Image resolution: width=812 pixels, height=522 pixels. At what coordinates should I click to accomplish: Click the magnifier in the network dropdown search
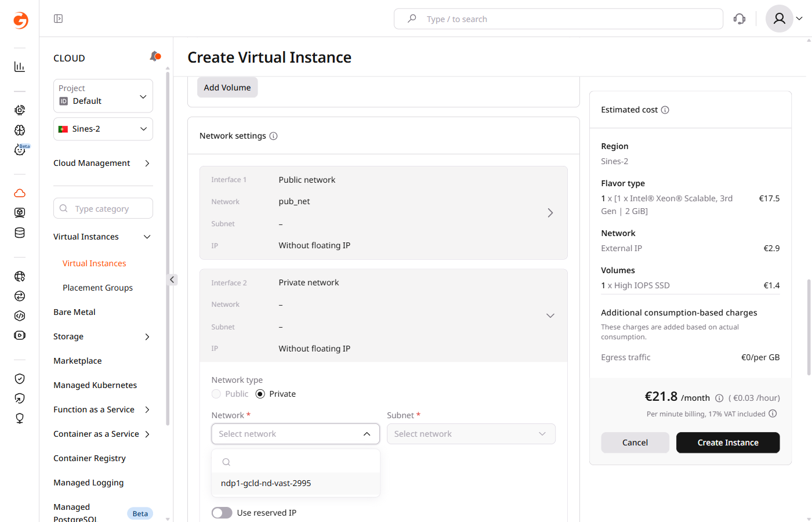(227, 462)
